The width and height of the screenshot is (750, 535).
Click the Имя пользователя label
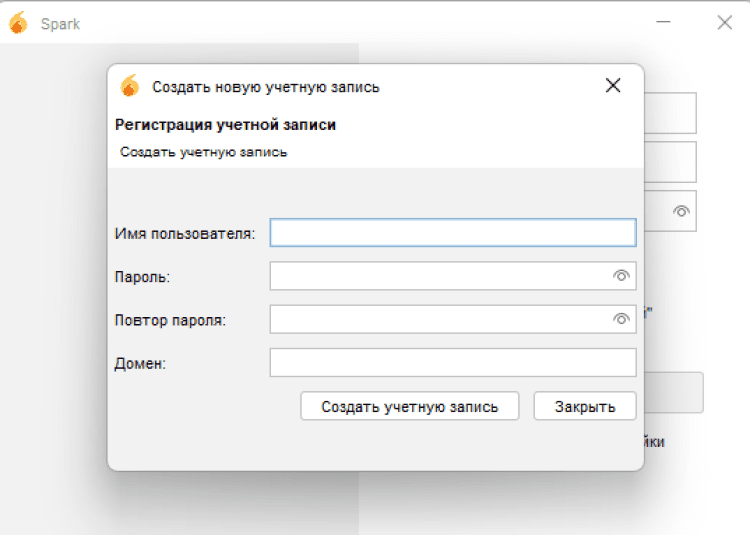185,234
